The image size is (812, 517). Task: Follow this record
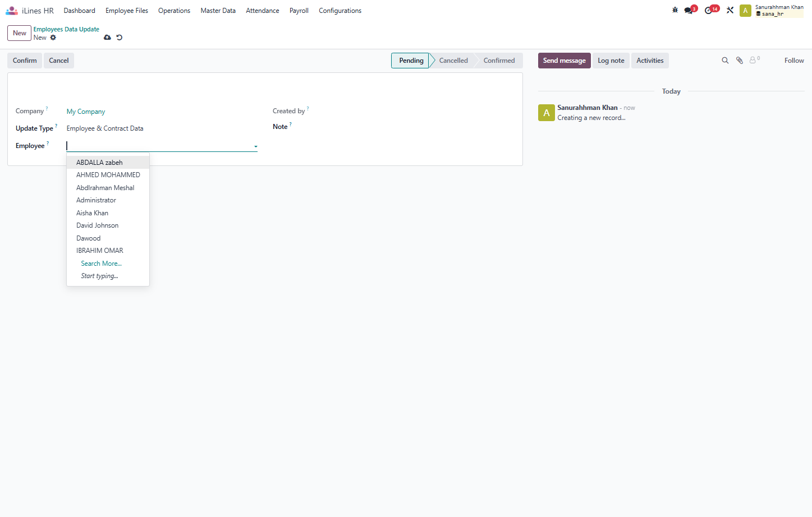(794, 61)
